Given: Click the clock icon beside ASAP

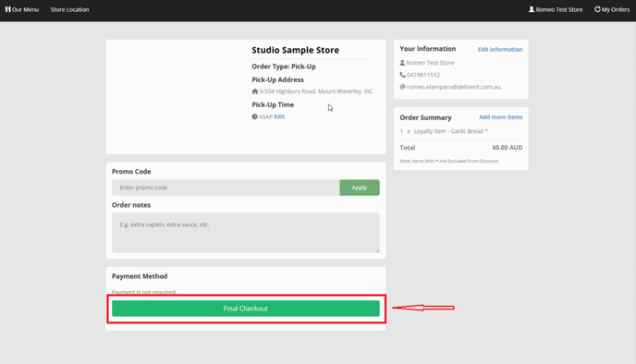Looking at the screenshot, I should 255,116.
